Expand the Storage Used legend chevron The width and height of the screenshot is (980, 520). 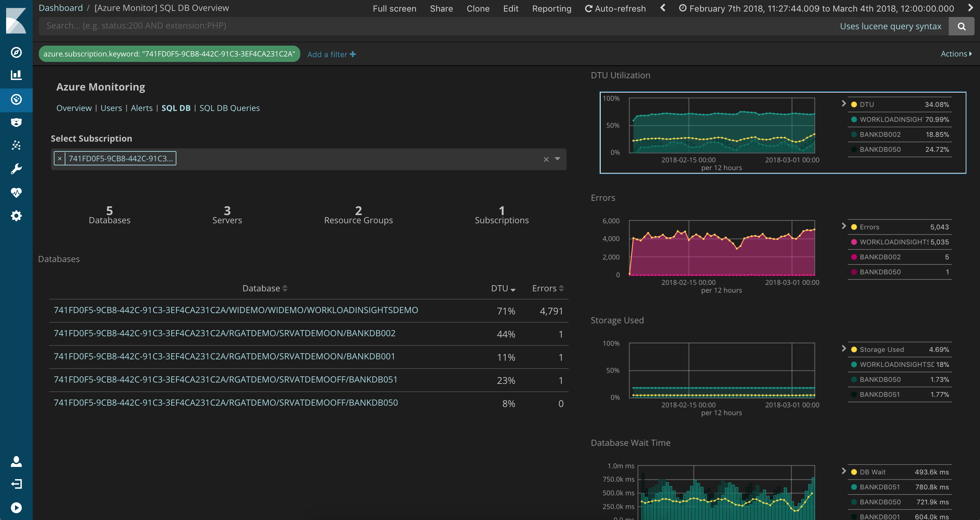coord(843,348)
